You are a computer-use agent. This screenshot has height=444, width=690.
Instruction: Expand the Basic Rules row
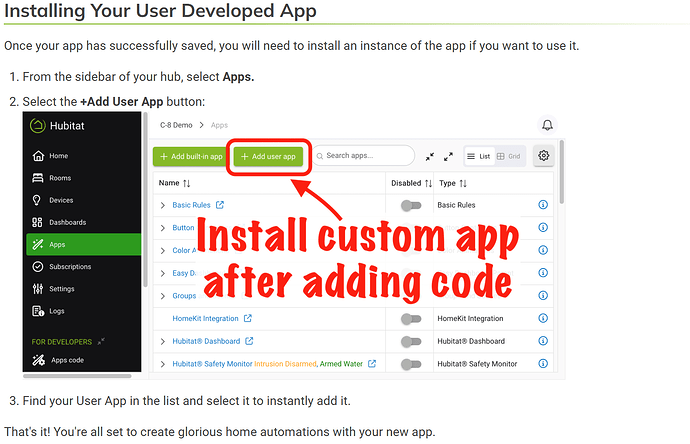(163, 205)
